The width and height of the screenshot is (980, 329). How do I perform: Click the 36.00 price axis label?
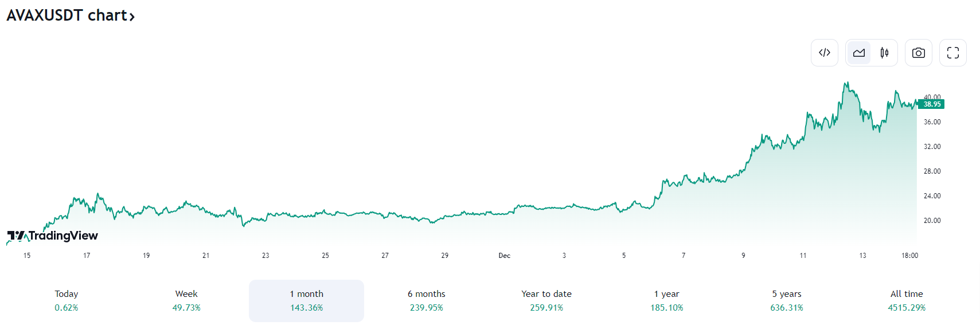click(x=932, y=122)
